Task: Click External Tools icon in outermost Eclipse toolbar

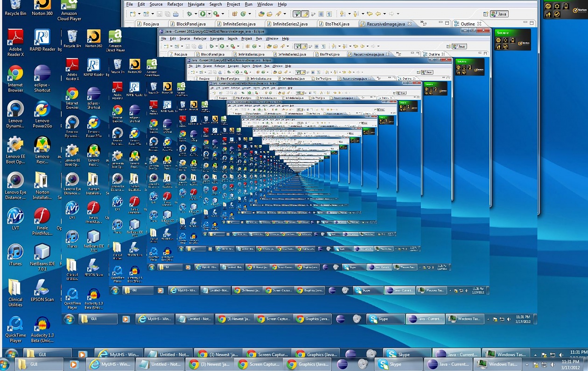Action: pos(216,14)
